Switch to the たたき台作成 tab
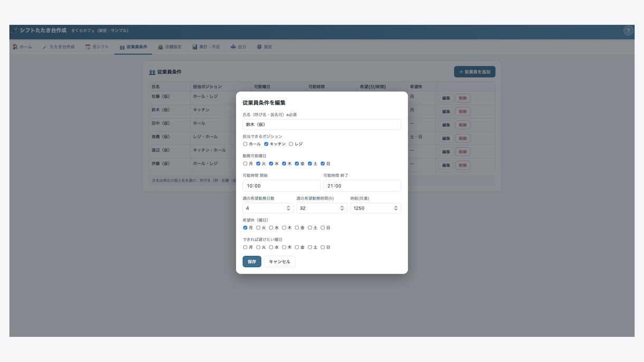Image resolution: width=644 pixels, height=362 pixels. point(59,47)
